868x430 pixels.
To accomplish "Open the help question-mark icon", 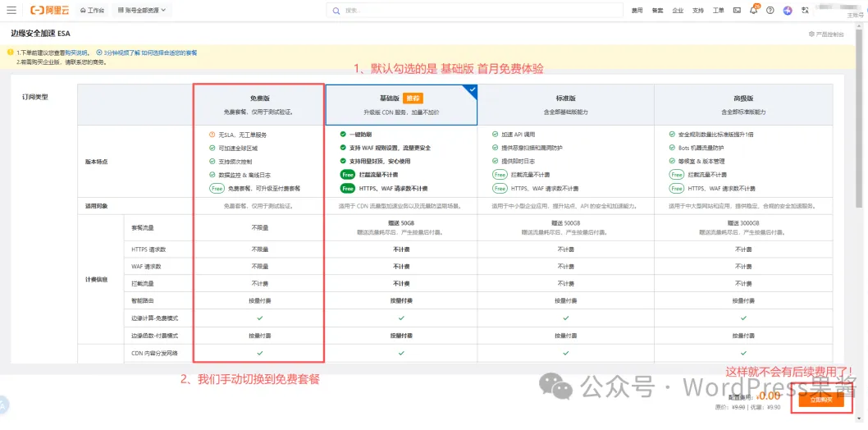I will (770, 10).
